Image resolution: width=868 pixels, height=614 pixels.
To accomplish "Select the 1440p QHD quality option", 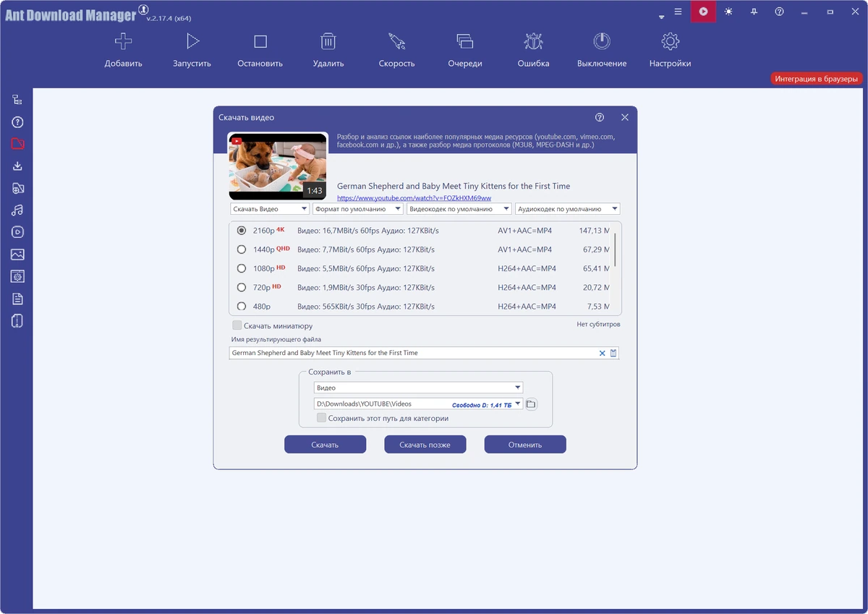I will 242,250.
